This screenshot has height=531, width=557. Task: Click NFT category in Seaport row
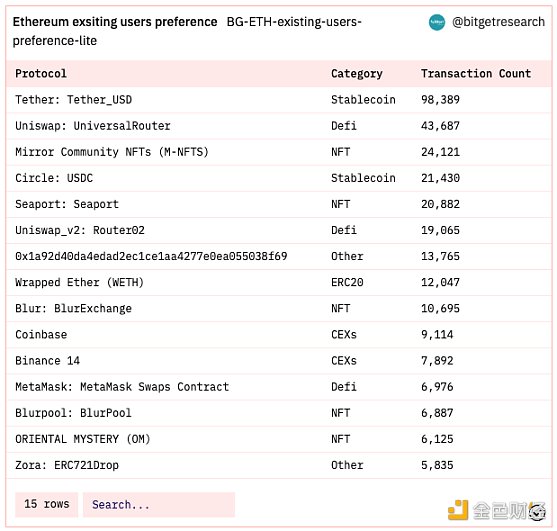click(x=340, y=204)
